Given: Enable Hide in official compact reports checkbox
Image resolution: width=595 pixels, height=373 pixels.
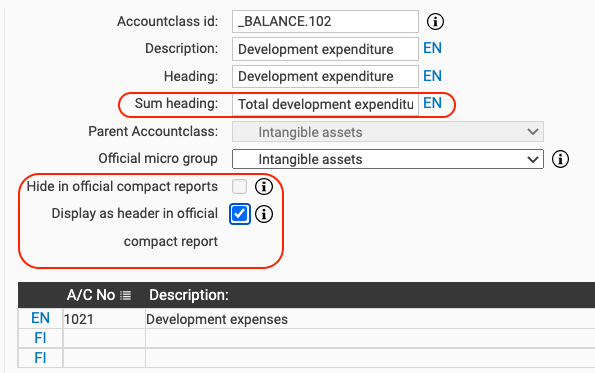Looking at the screenshot, I should point(239,187).
